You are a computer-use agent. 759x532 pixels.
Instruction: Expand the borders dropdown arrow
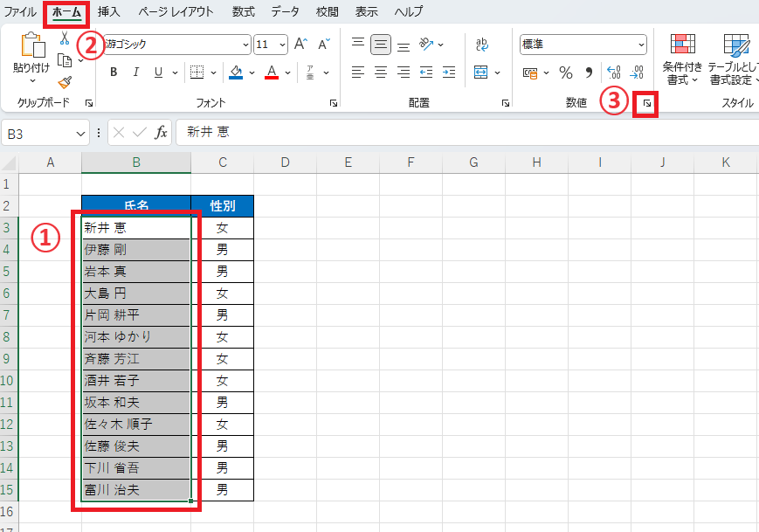213,73
